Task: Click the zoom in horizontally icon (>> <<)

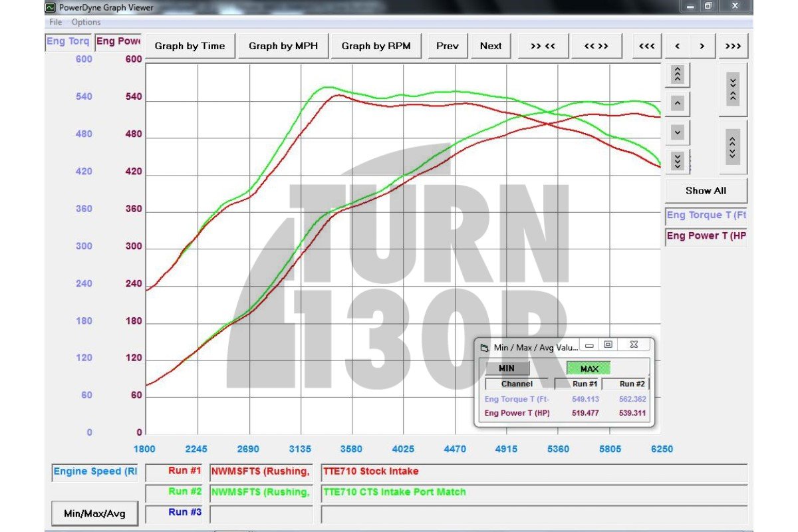Action: (543, 46)
